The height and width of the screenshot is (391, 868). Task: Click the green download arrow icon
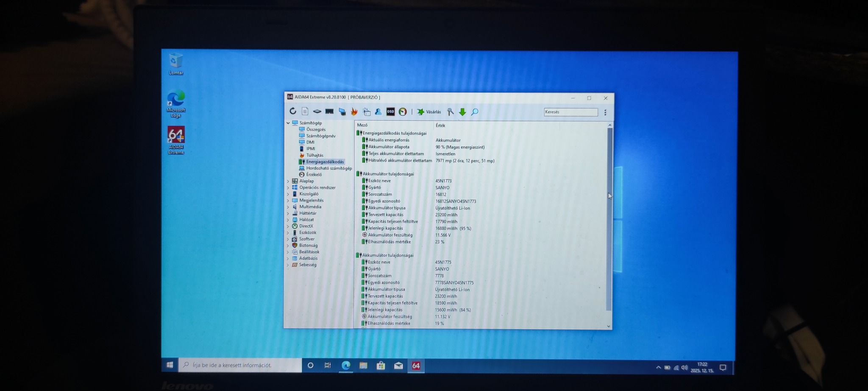click(x=462, y=112)
